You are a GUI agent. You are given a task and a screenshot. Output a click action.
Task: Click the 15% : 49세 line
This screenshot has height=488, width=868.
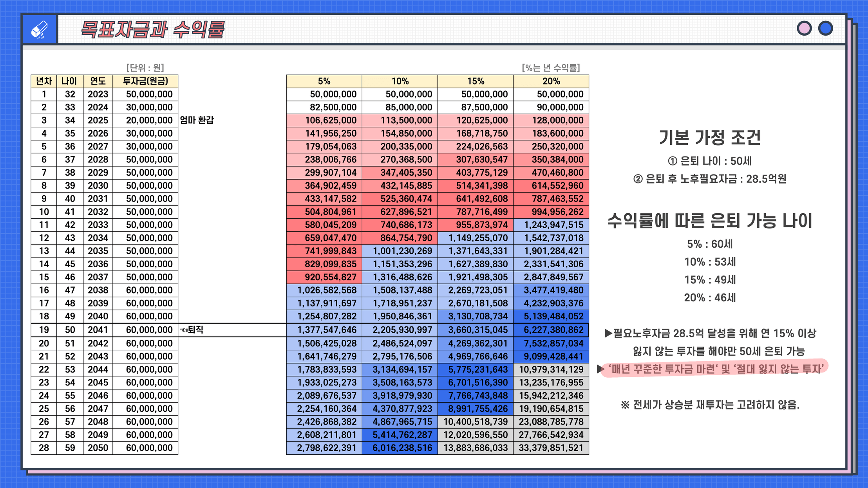tap(710, 280)
